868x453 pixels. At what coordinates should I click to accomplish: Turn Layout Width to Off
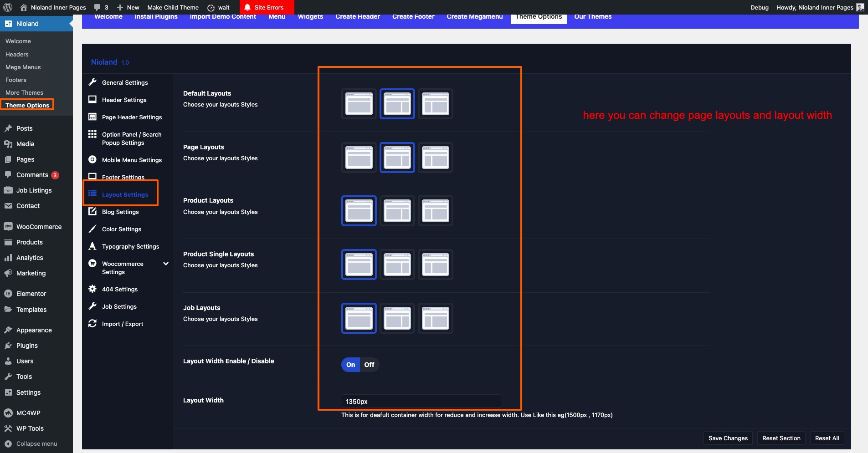click(x=369, y=365)
